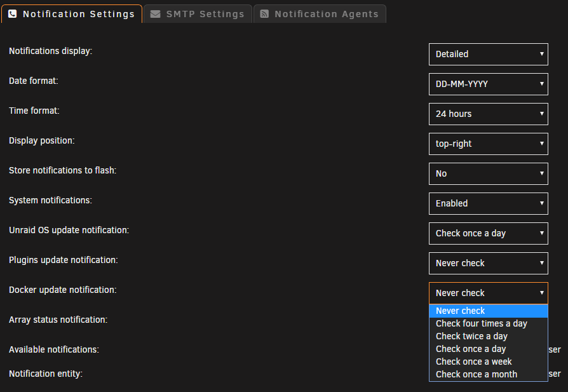This screenshot has height=392, width=568.
Task: Expand the System notifications dropdown
Action: [x=489, y=203]
